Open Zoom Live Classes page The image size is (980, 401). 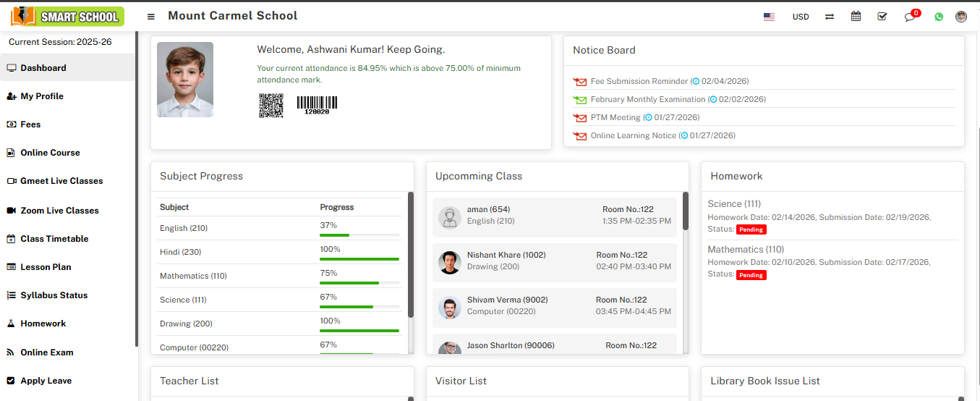[59, 211]
